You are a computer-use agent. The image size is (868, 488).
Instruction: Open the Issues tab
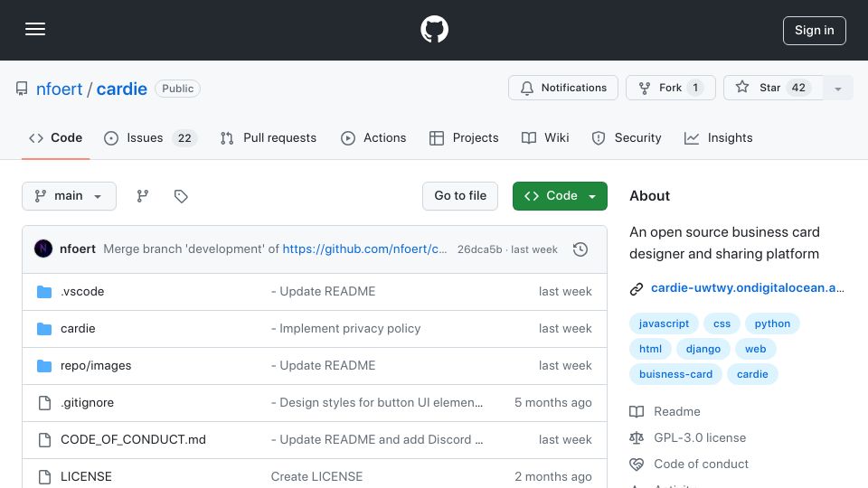tap(150, 137)
